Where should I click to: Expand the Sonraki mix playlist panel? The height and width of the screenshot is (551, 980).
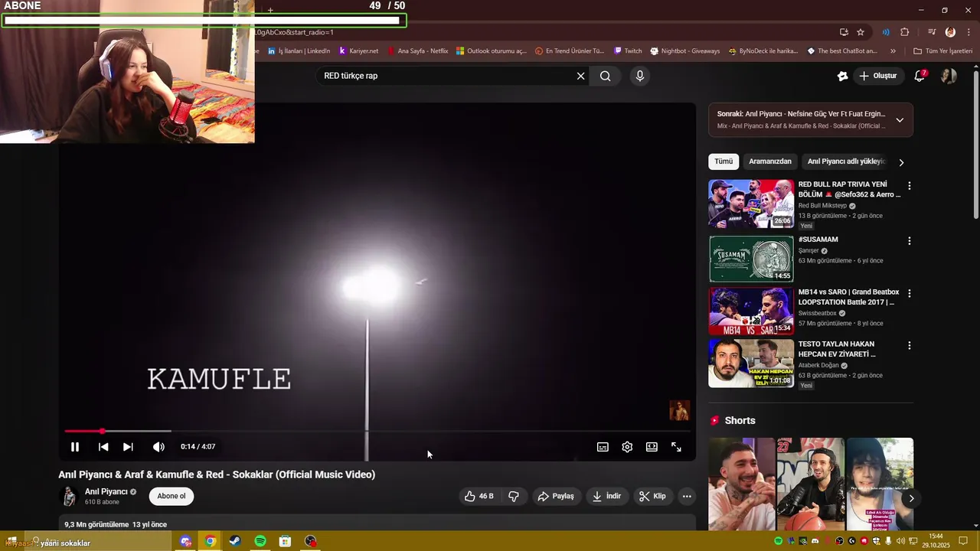pyautogui.click(x=900, y=120)
